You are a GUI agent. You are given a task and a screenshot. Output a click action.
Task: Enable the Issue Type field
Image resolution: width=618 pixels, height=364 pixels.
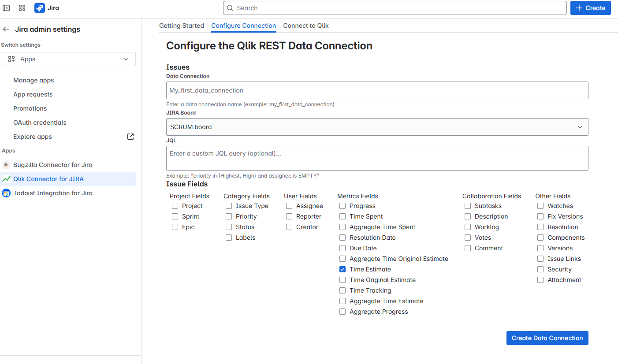(229, 206)
